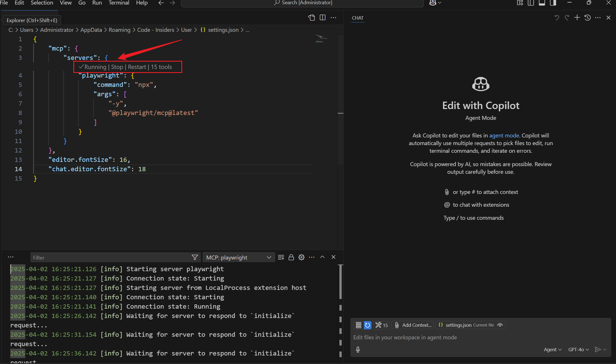Click the output Filter input field
Viewport: 616px width, 364px height.
[111, 258]
